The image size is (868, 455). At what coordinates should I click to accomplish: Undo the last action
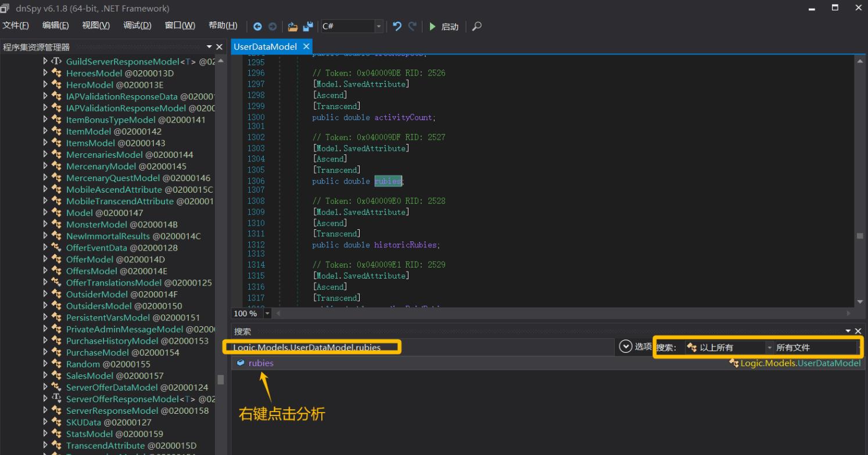tap(397, 26)
